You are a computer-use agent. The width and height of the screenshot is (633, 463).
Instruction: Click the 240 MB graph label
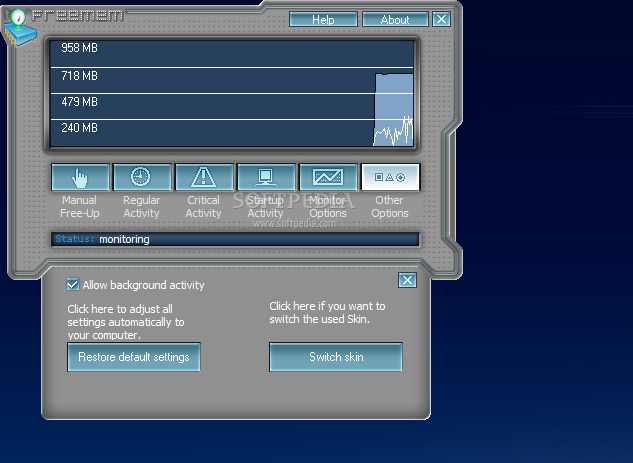coord(80,128)
